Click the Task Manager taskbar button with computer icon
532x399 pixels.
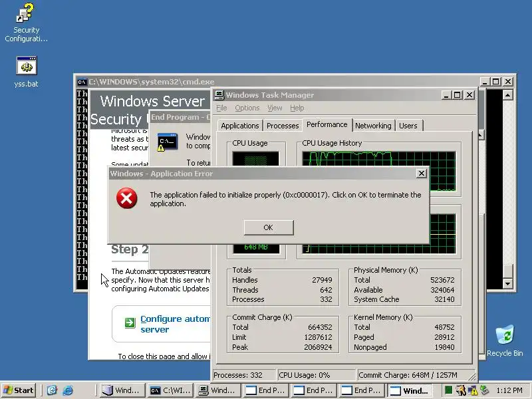(x=219, y=390)
